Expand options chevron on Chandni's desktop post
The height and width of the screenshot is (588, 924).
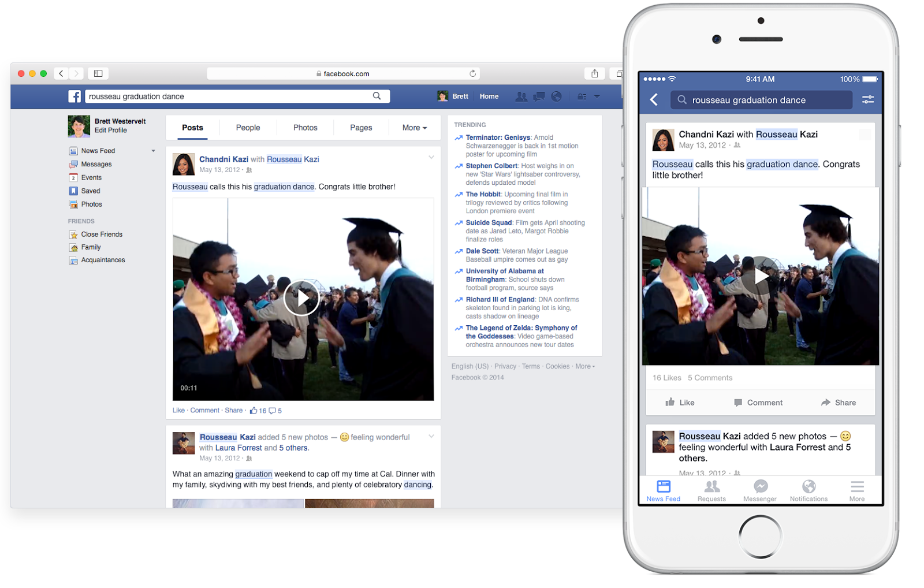coord(431,157)
